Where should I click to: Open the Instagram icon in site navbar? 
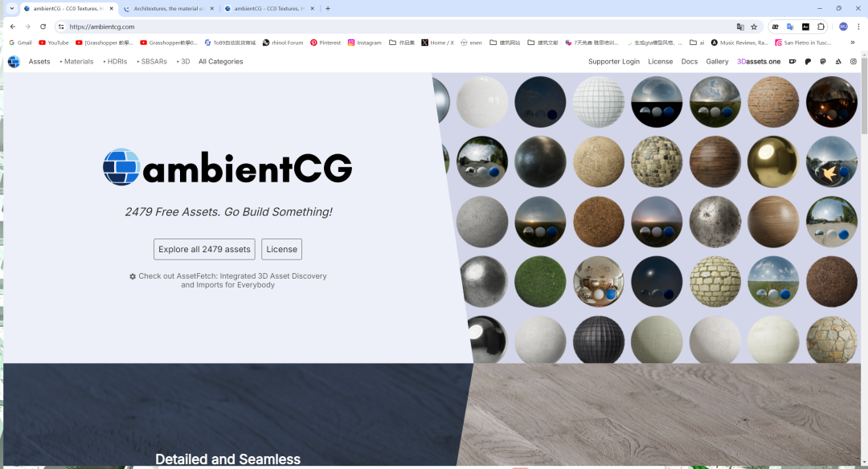point(854,61)
